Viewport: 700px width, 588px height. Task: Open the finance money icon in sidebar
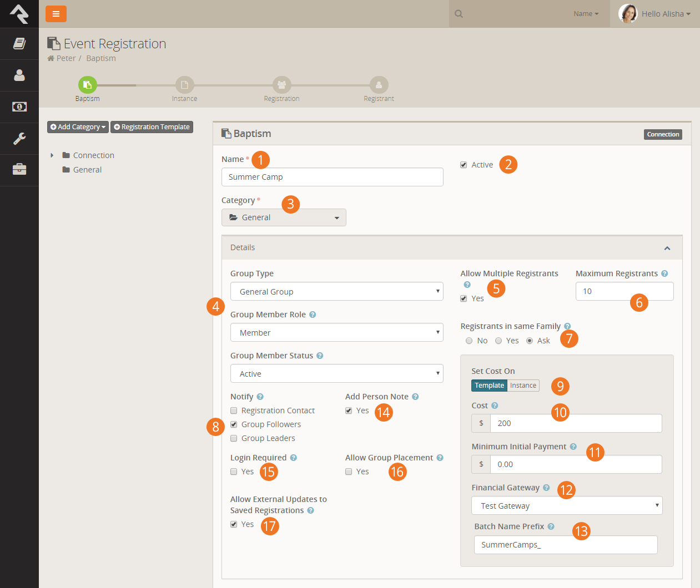pos(19,107)
